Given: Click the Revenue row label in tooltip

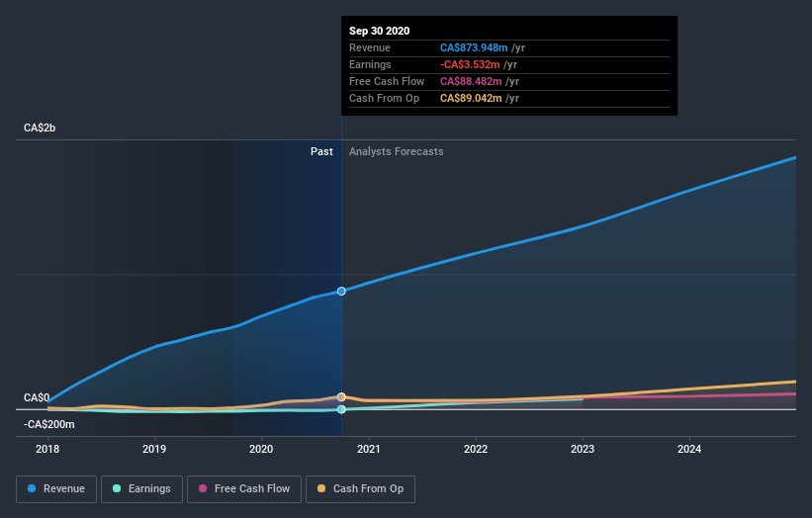Looking at the screenshot, I should tap(370, 47).
